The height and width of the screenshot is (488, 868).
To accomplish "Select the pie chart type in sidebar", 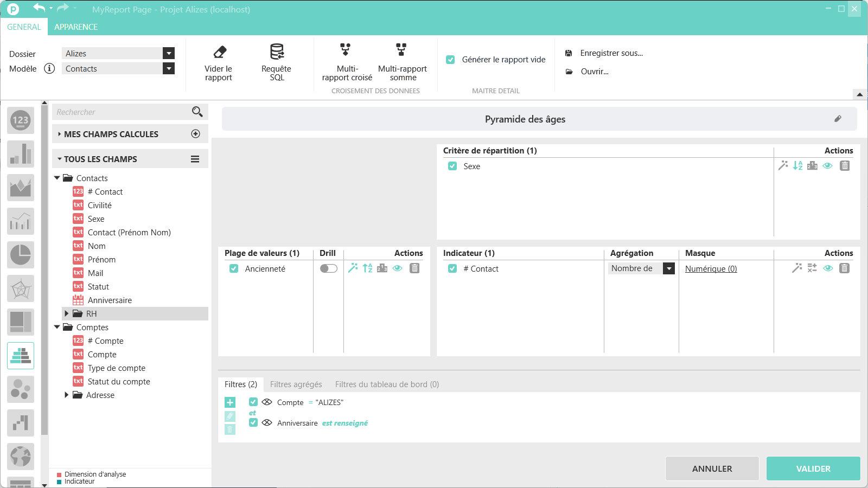I will click(21, 255).
